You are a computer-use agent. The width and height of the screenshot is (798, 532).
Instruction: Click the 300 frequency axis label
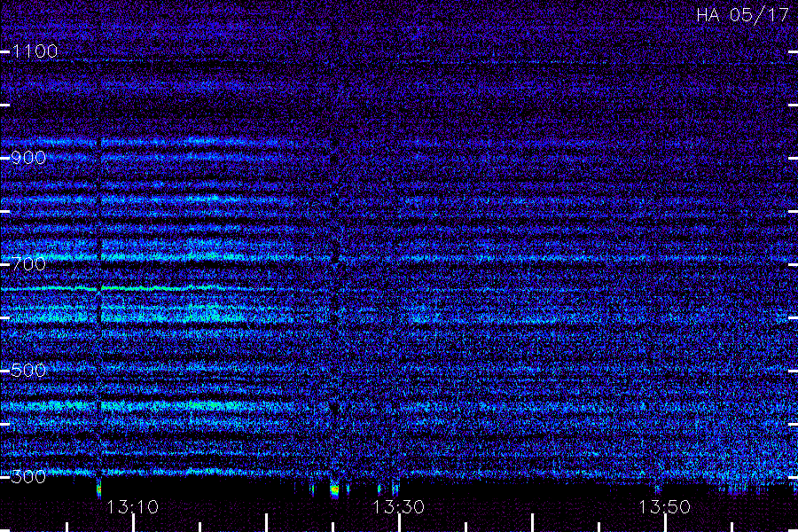point(28,477)
